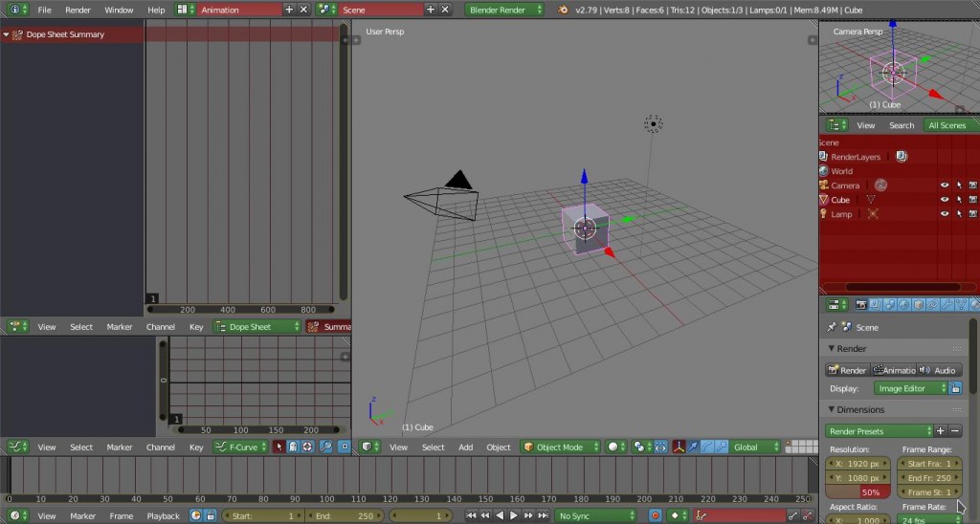The height and width of the screenshot is (524, 980).
Task: Click the Audio render button
Action: 939,370
